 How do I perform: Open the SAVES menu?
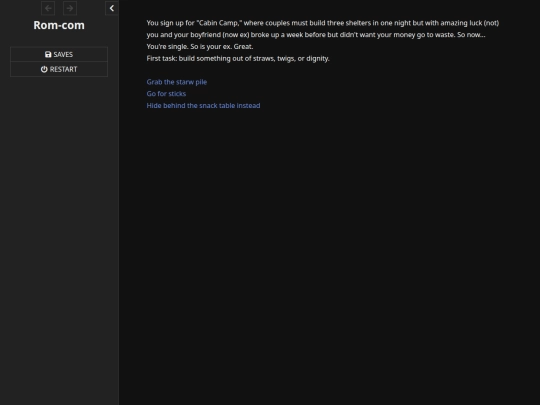click(59, 54)
